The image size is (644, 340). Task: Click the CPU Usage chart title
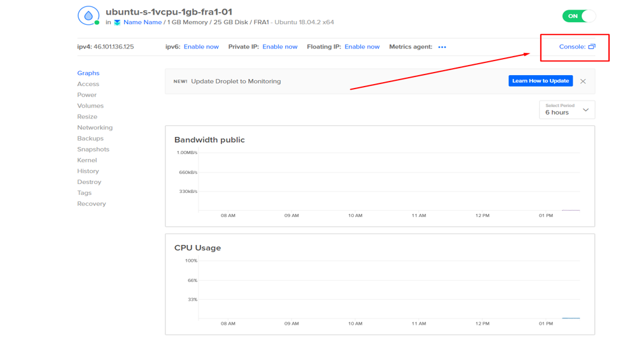pos(197,248)
